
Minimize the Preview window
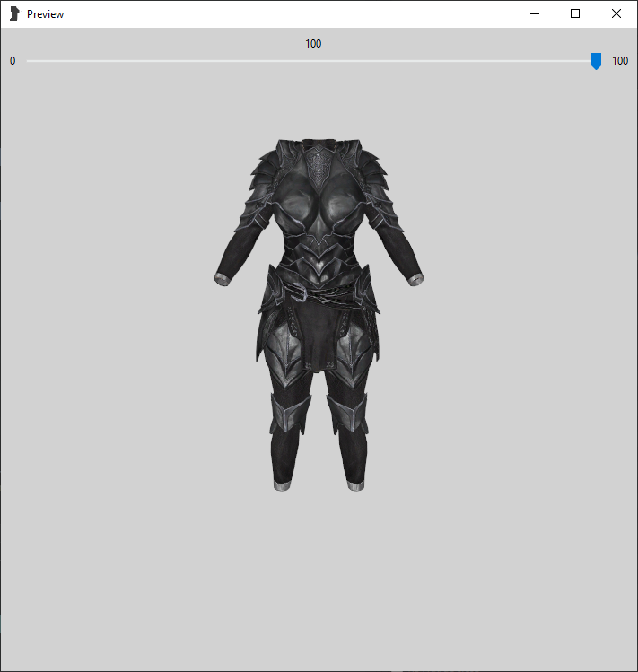[x=535, y=14]
